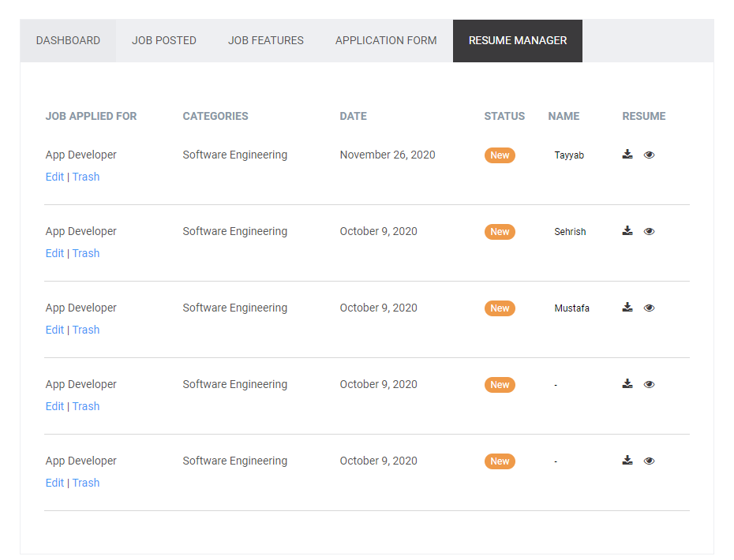734x560 pixels.
Task: Download resume in the last row
Action: [627, 461]
